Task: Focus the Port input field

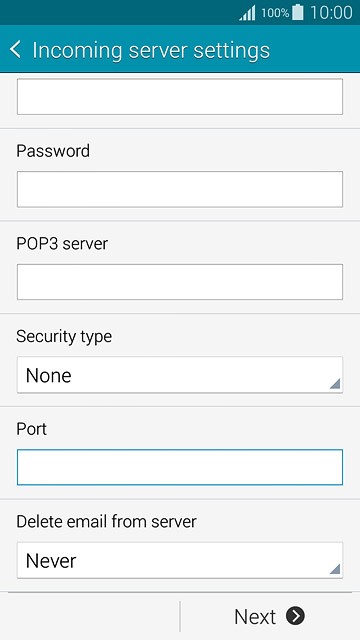Action: click(x=180, y=467)
